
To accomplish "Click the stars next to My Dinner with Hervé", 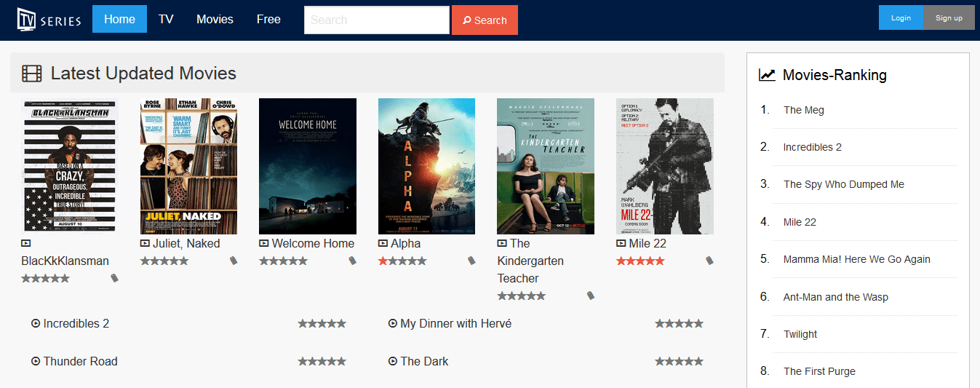I will (680, 323).
